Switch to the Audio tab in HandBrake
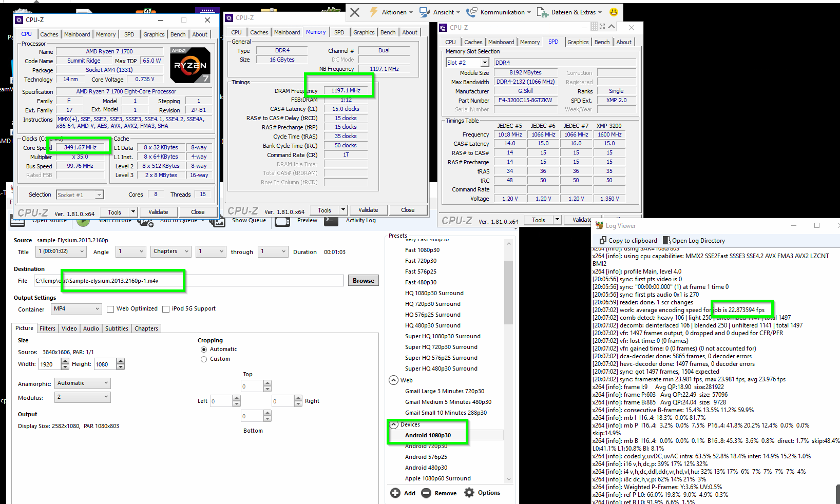Image resolution: width=840 pixels, height=504 pixels. pos(91,328)
